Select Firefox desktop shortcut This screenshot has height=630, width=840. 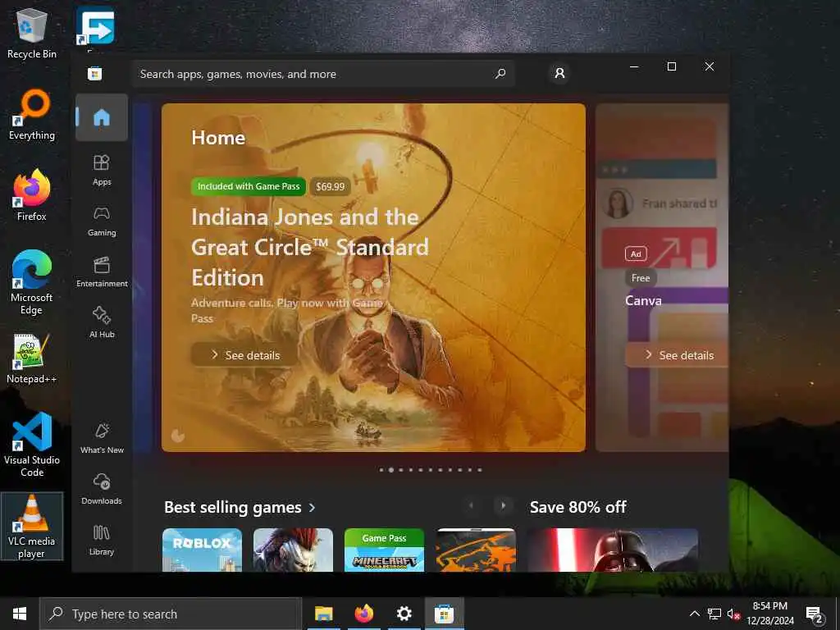(32, 195)
